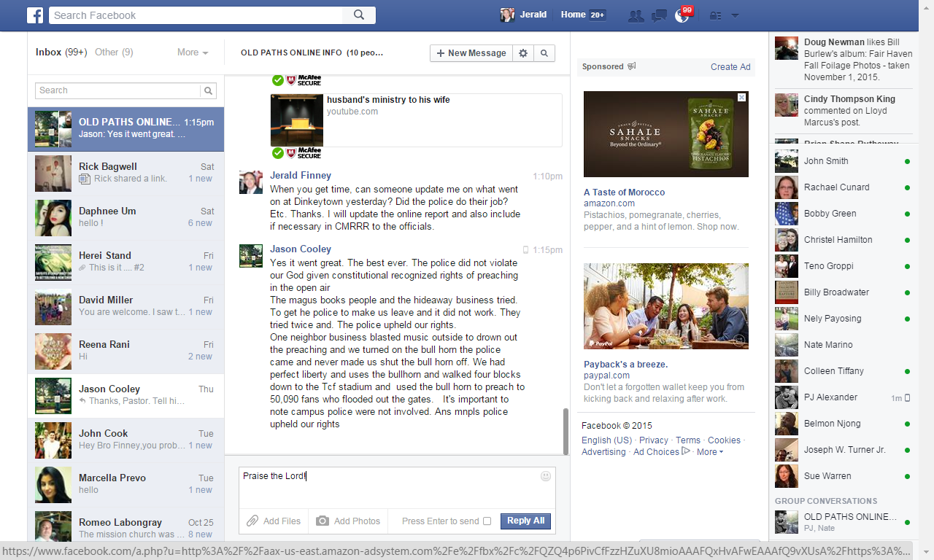The width and height of the screenshot is (934, 560).
Task: Click the Facebook logo icon
Action: click(x=35, y=15)
